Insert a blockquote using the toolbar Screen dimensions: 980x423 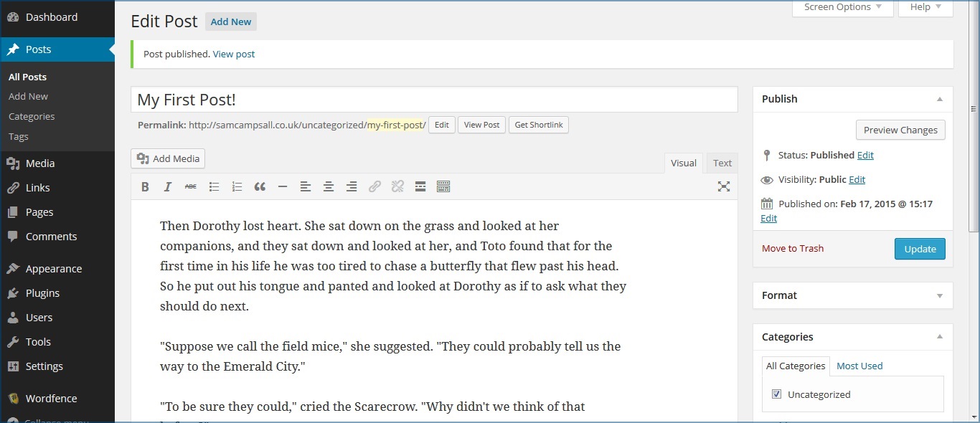point(260,187)
